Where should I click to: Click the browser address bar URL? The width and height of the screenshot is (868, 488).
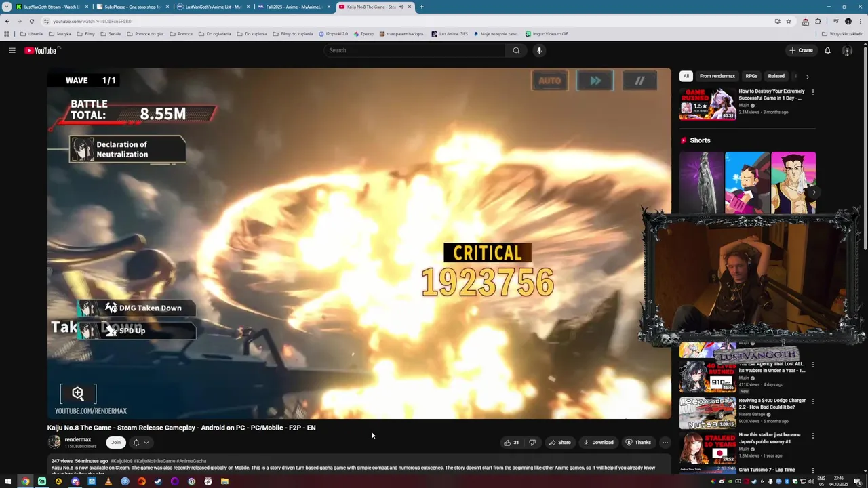pos(92,21)
